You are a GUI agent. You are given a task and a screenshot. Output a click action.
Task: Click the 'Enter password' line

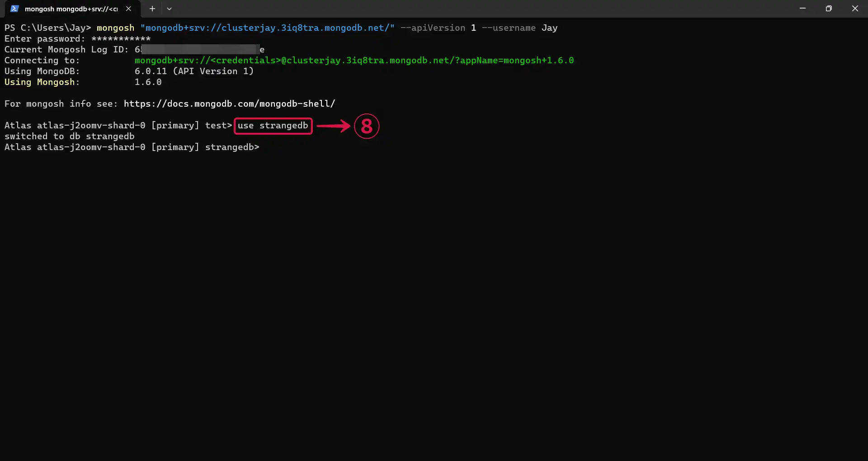pos(77,39)
